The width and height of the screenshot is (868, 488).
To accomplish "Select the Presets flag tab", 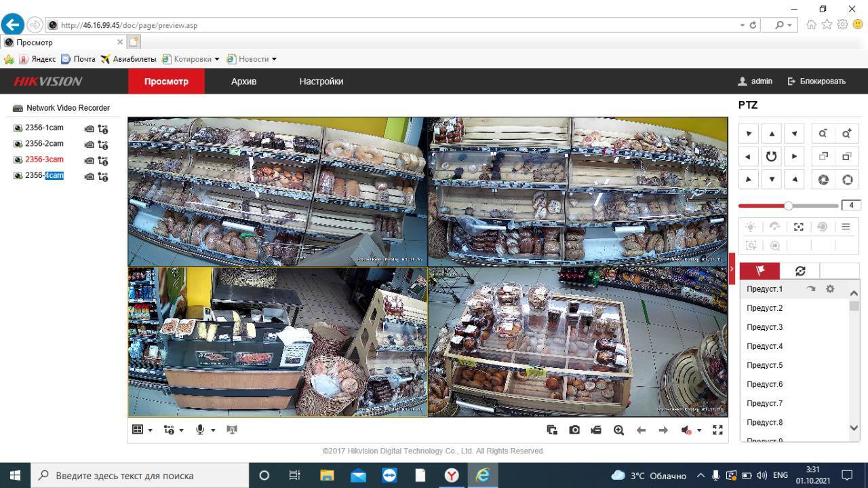I will tap(759, 271).
